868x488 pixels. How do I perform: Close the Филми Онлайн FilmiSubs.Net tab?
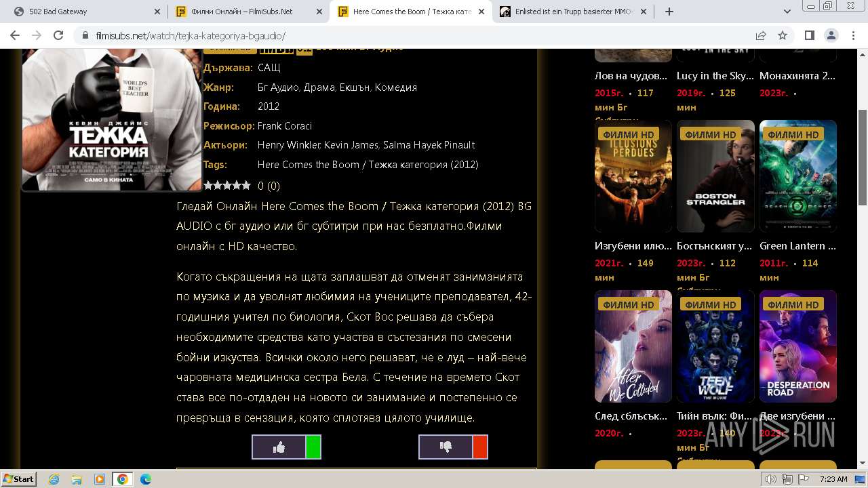point(319,12)
